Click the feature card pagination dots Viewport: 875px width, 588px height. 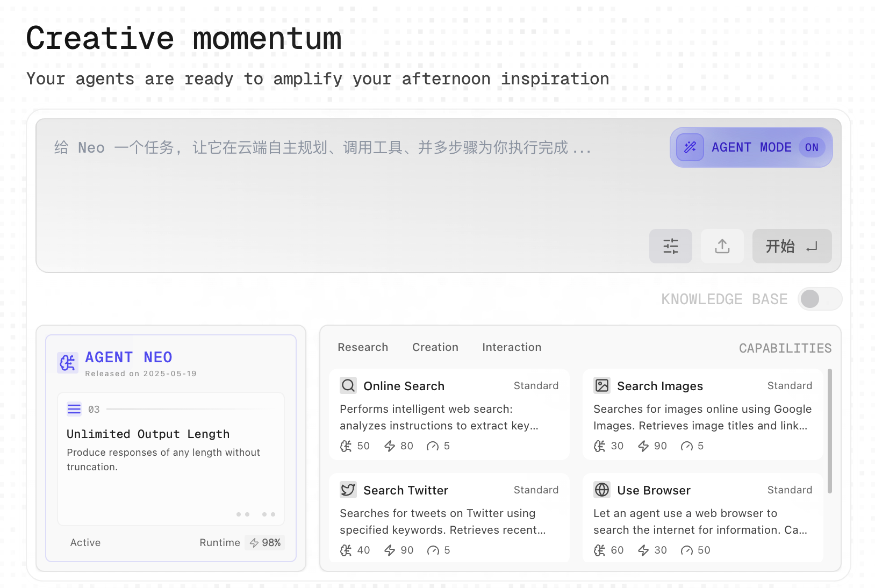click(x=256, y=514)
